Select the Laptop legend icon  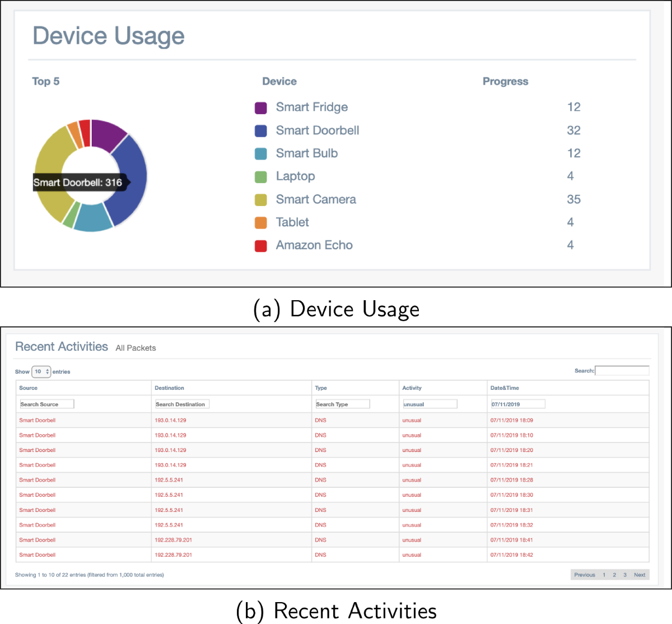[x=260, y=176]
